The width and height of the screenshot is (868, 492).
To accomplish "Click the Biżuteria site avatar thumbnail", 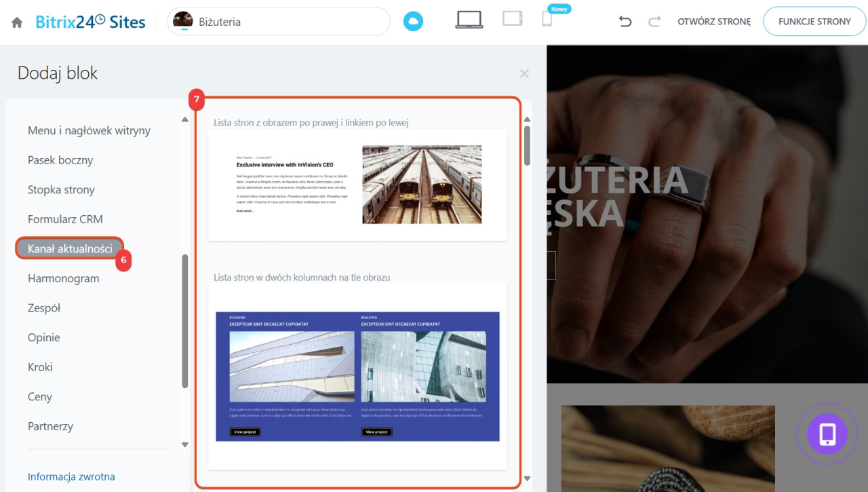I will point(183,21).
